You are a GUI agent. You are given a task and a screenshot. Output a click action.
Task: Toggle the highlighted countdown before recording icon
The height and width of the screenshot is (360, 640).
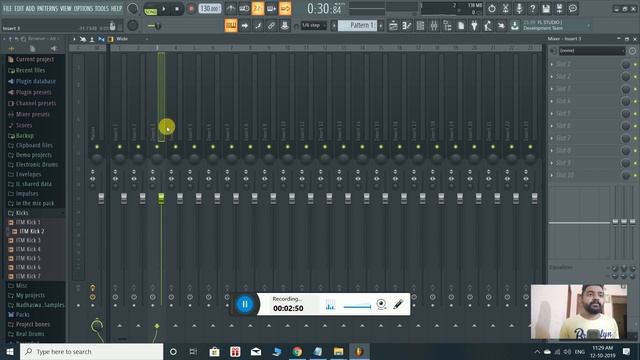tap(258, 8)
